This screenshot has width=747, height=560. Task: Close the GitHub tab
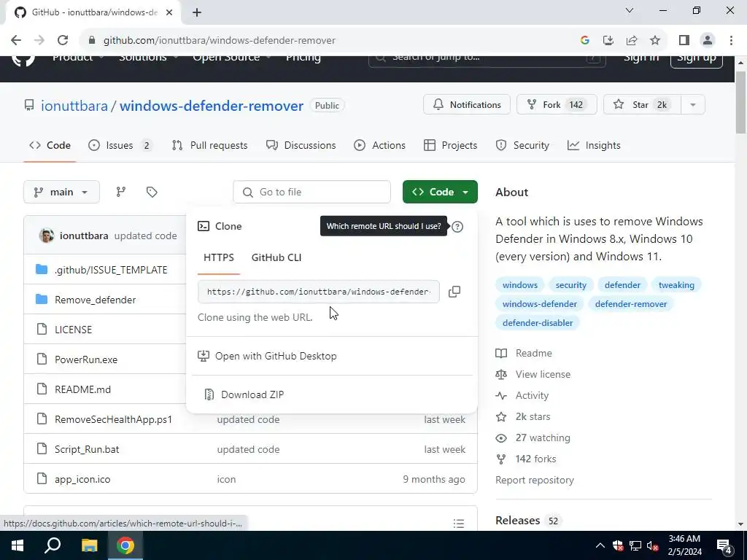169,12
